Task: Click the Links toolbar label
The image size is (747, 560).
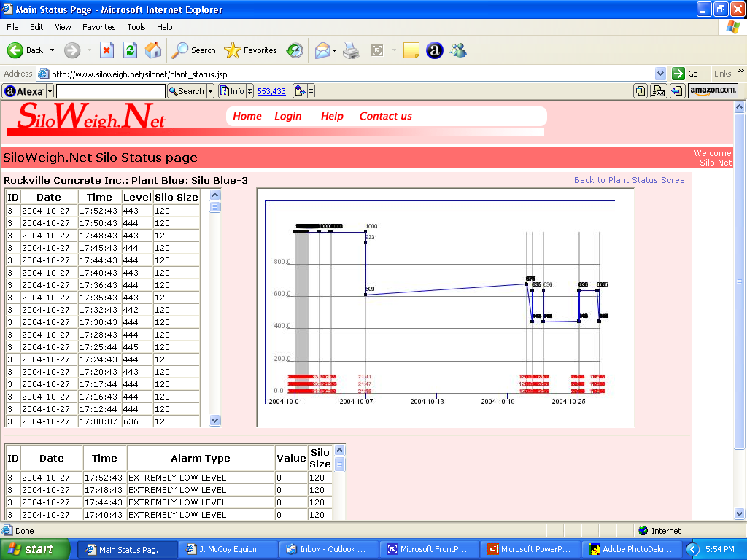Action: pos(722,74)
